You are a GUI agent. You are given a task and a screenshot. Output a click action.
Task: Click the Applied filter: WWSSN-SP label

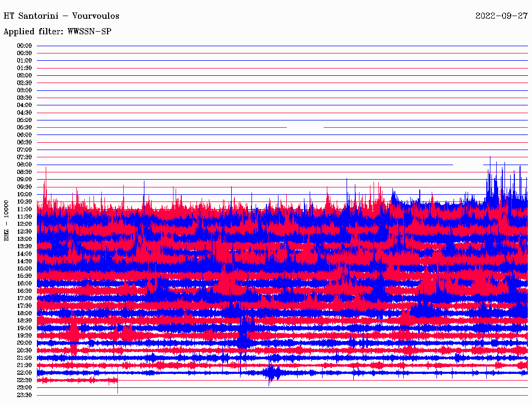tap(57, 32)
